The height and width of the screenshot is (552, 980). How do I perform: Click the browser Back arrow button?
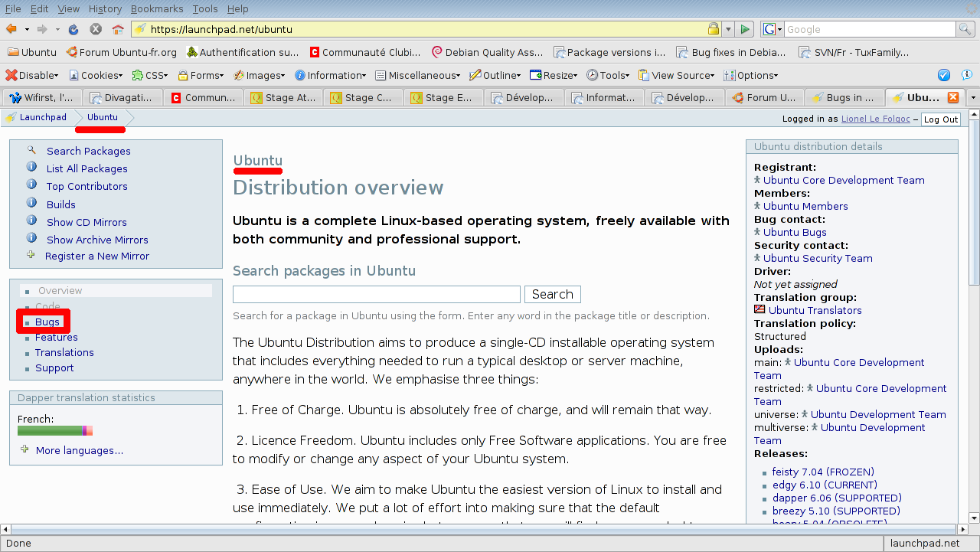(x=11, y=29)
